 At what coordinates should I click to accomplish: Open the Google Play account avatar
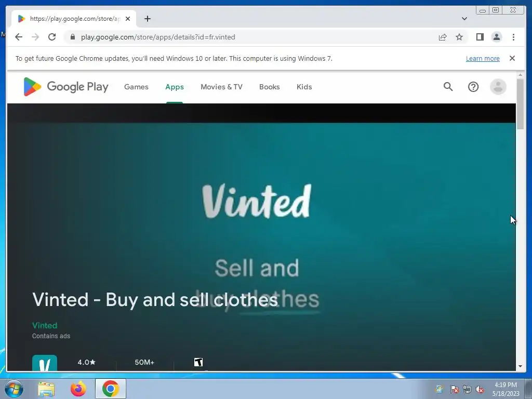click(498, 87)
